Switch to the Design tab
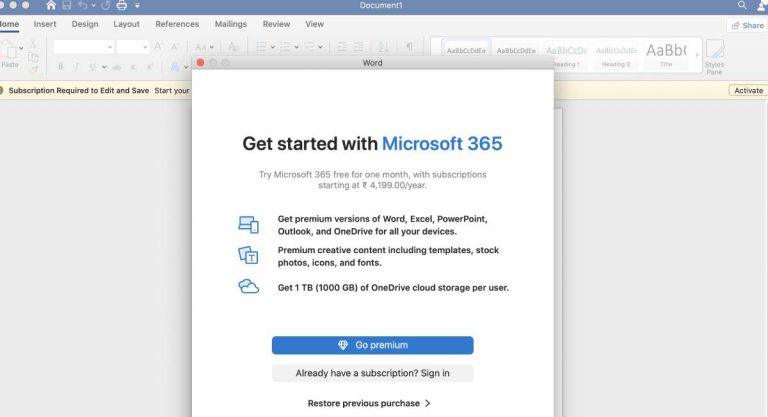Screen dimensions: 768x417 point(85,24)
